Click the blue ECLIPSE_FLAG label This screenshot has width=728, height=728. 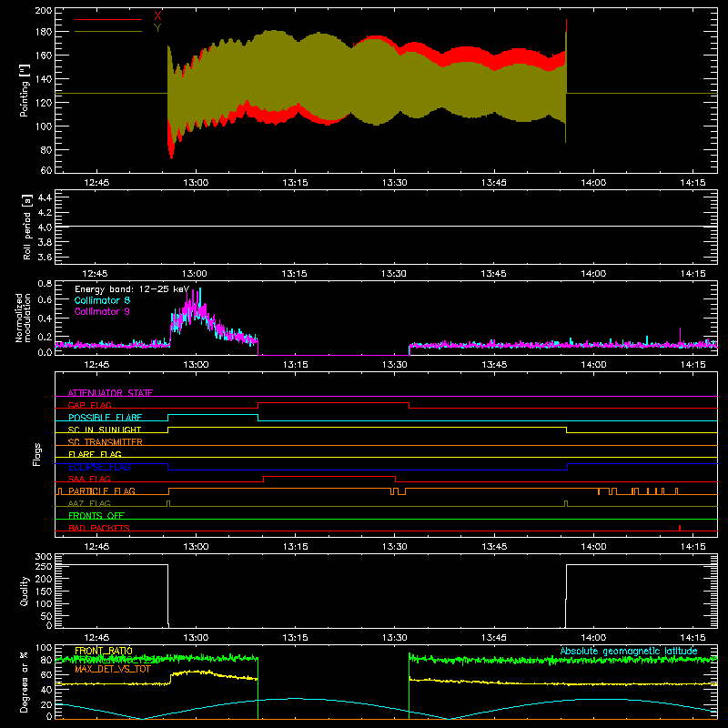click(99, 467)
